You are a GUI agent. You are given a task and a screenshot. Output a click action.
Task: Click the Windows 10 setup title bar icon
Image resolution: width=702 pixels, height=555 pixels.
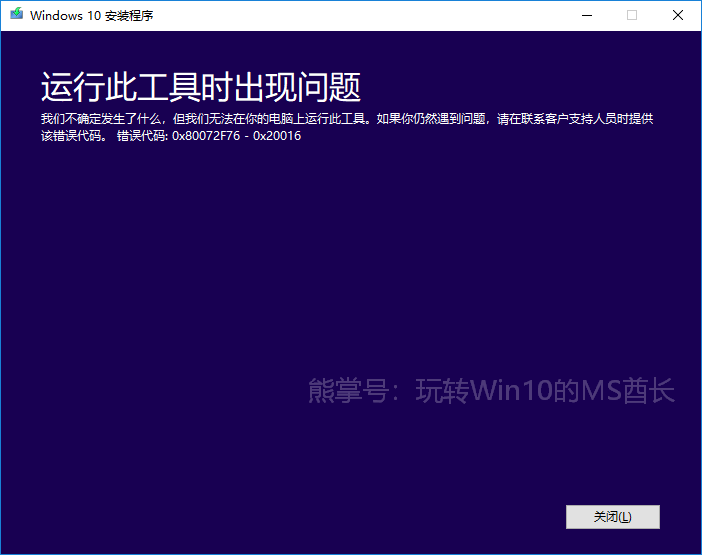(17, 14)
